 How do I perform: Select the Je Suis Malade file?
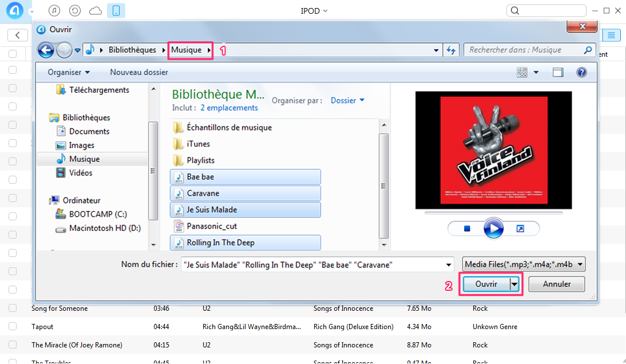click(245, 209)
